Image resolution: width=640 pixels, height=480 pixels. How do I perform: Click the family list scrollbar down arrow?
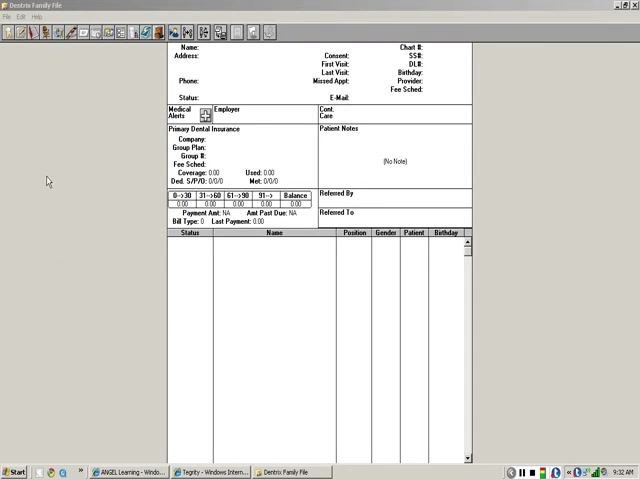(468, 458)
